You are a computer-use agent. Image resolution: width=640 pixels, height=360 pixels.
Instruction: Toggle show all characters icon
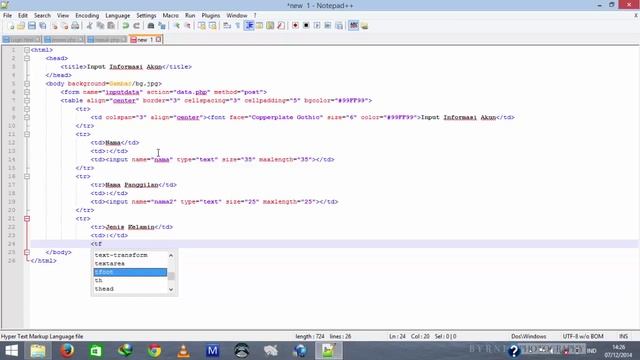pos(238,26)
